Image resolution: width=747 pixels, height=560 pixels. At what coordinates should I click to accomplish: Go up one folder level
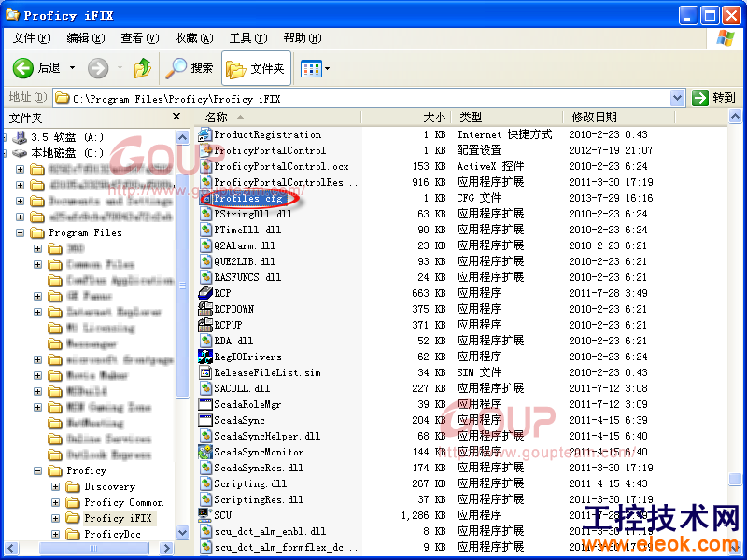point(143,68)
